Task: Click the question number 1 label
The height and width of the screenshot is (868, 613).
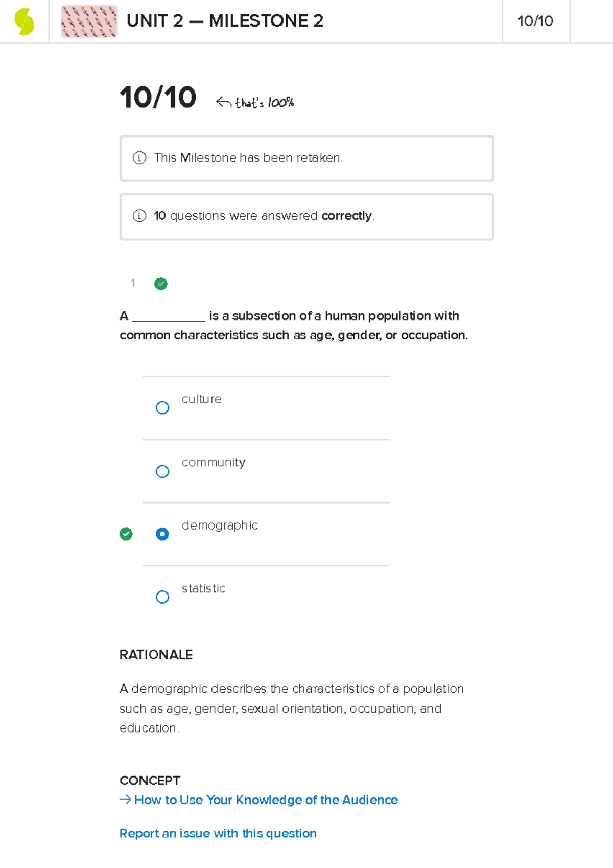Action: [x=133, y=283]
